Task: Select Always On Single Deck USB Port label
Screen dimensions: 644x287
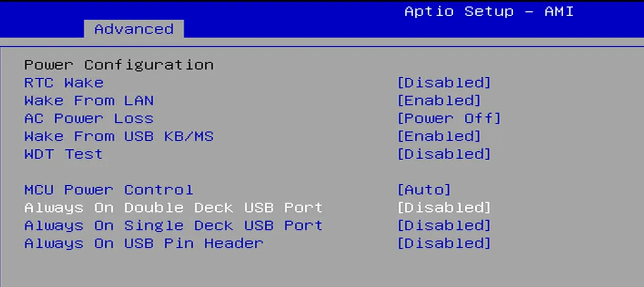Action: (173, 225)
